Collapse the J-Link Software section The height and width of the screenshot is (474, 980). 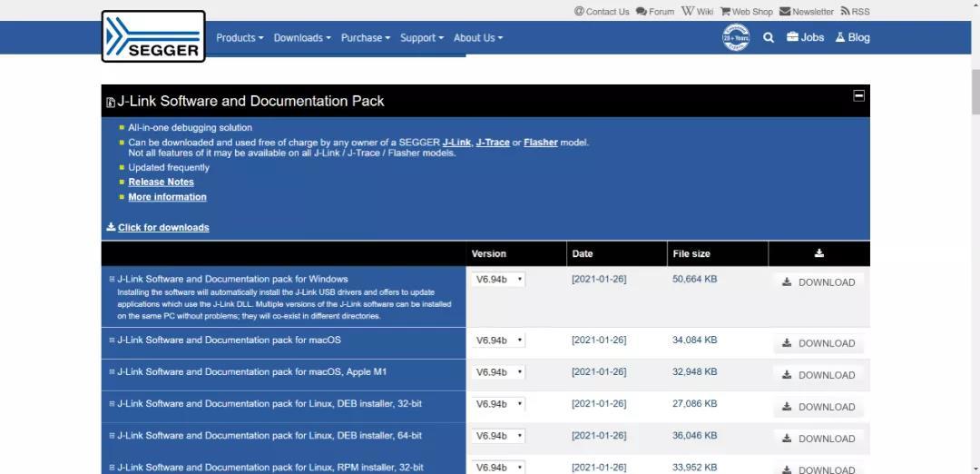click(858, 95)
